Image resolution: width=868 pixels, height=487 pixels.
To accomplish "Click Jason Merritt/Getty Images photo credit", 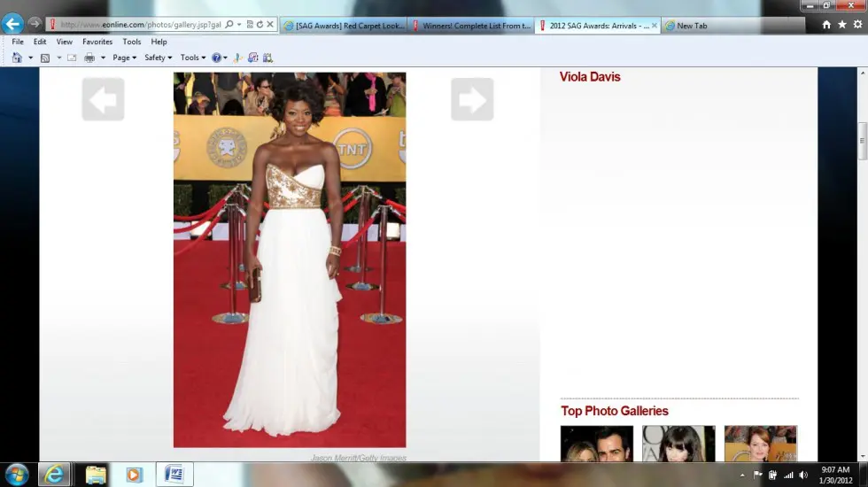I will 359,458.
